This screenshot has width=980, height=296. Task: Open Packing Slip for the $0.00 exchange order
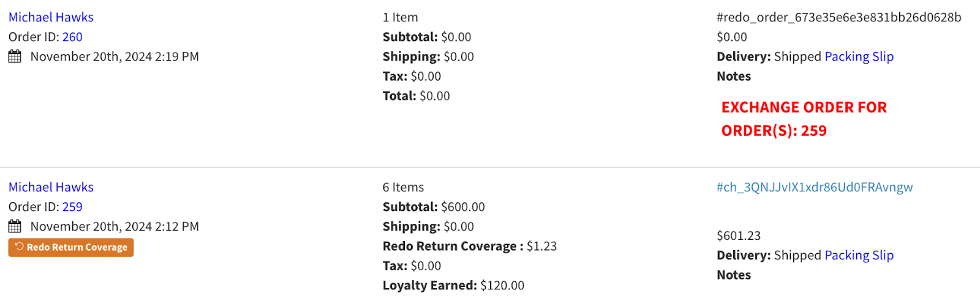pyautogui.click(x=859, y=57)
